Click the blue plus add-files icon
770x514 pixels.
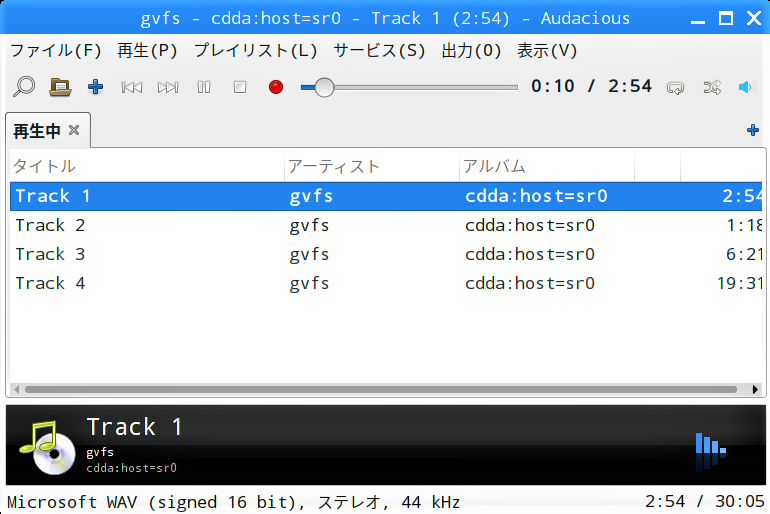click(96, 87)
